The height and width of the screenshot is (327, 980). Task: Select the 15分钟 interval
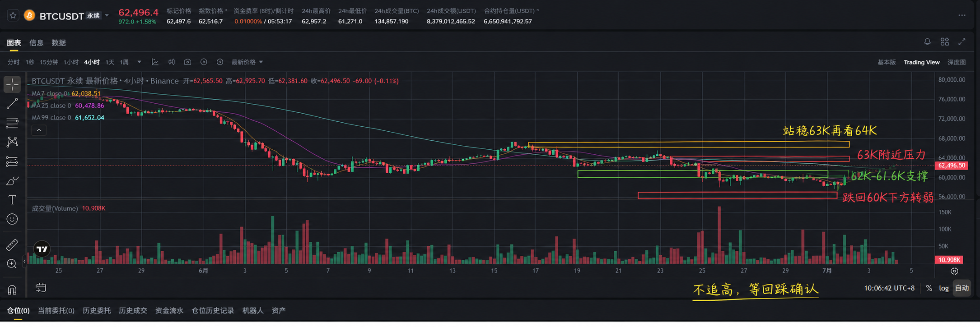pos(49,62)
